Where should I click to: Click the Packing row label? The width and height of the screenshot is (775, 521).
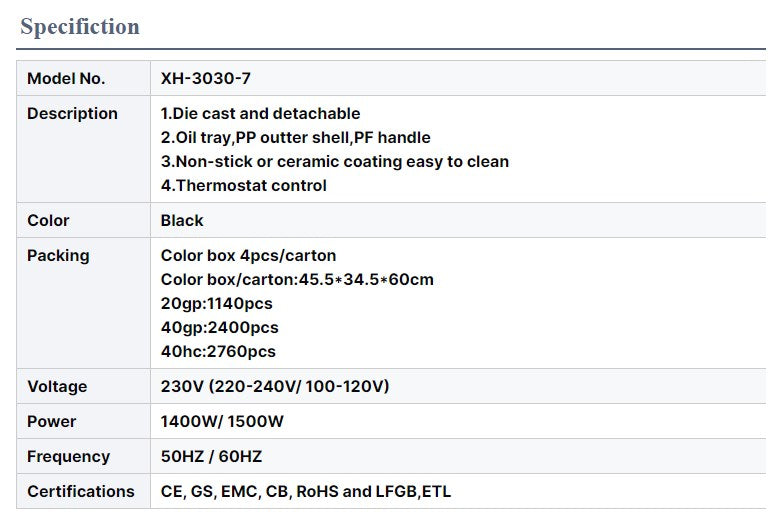pyautogui.click(x=58, y=256)
